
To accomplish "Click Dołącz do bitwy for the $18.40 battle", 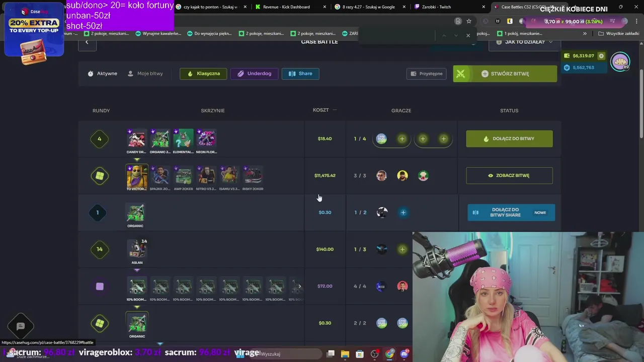I will tap(509, 139).
